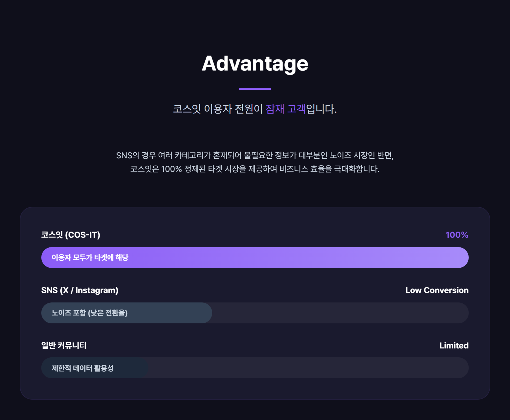Click the Advantage heading

pyautogui.click(x=255, y=63)
